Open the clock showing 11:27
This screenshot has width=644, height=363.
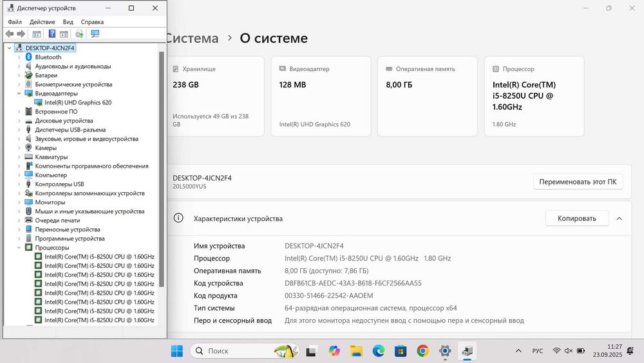coord(607,351)
